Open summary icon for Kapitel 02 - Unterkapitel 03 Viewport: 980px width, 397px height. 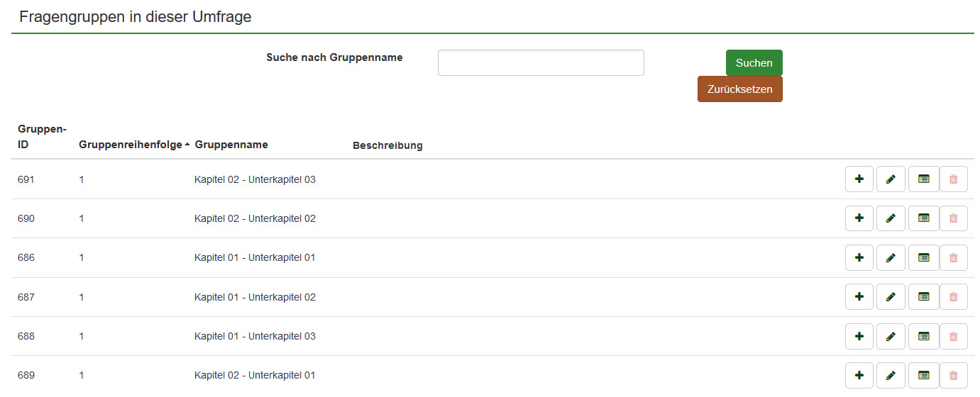click(x=923, y=179)
